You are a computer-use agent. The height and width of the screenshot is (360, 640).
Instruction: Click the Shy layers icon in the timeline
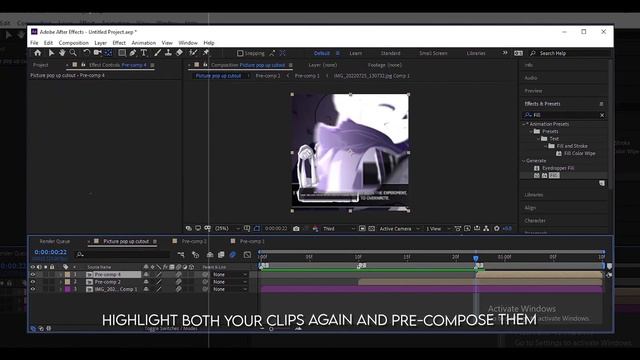click(x=210, y=255)
